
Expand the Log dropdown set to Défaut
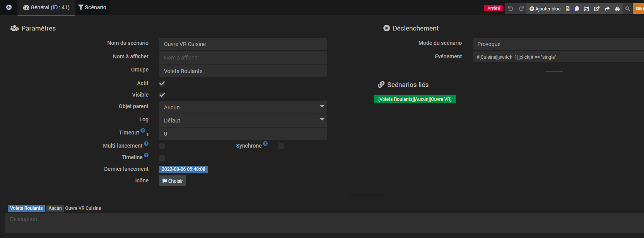point(243,121)
